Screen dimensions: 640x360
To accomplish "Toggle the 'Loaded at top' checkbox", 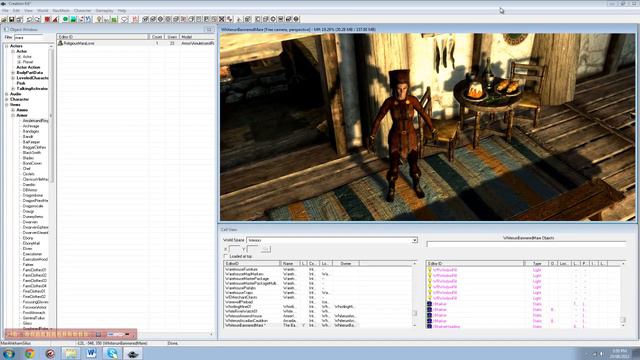I will click(x=225, y=256).
